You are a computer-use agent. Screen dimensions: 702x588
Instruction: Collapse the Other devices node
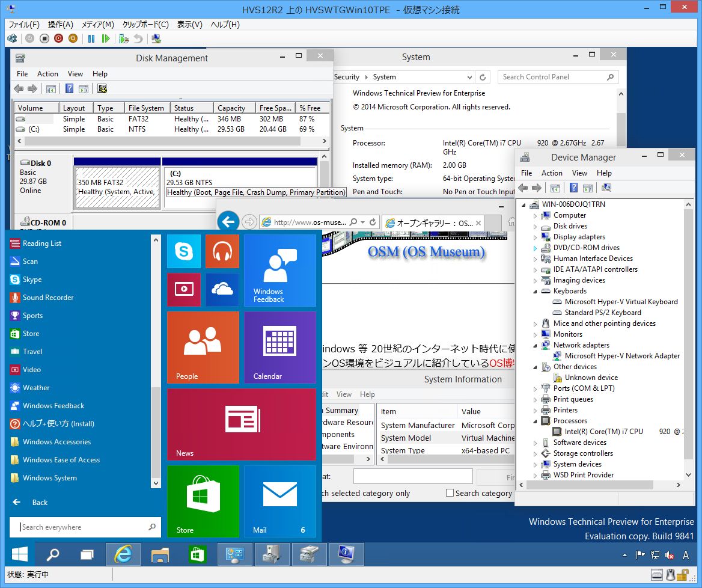click(x=535, y=367)
